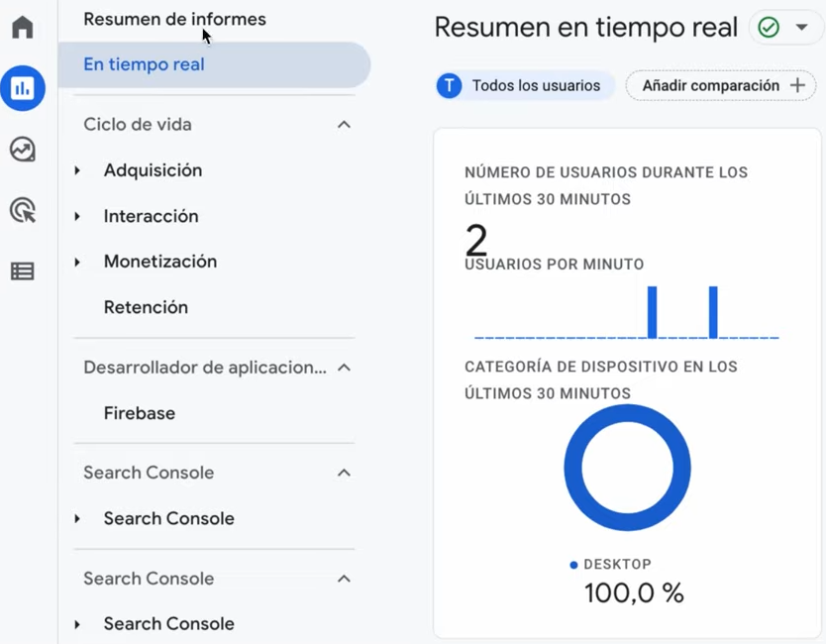The height and width of the screenshot is (644, 826).
Task: Open the Retención report
Action: click(x=146, y=307)
